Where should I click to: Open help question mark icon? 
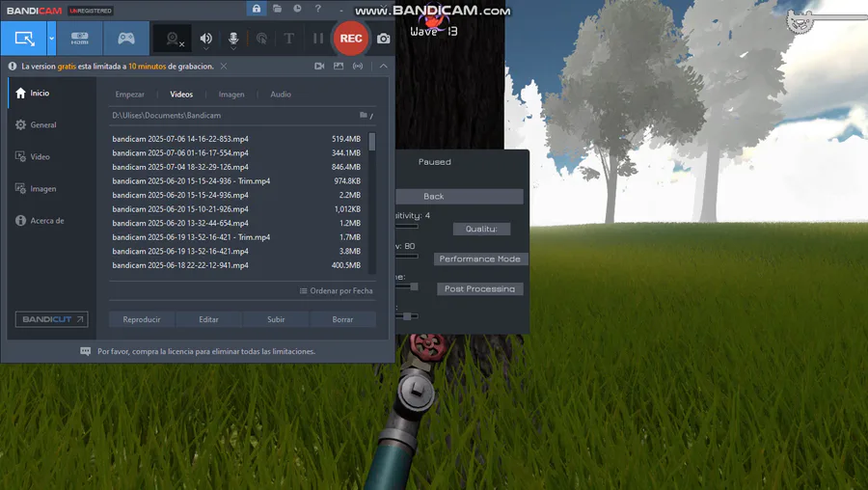[317, 9]
